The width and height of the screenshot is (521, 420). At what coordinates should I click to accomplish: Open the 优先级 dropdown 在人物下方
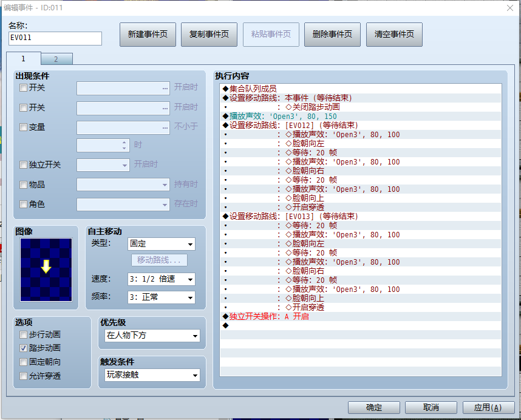coord(152,336)
